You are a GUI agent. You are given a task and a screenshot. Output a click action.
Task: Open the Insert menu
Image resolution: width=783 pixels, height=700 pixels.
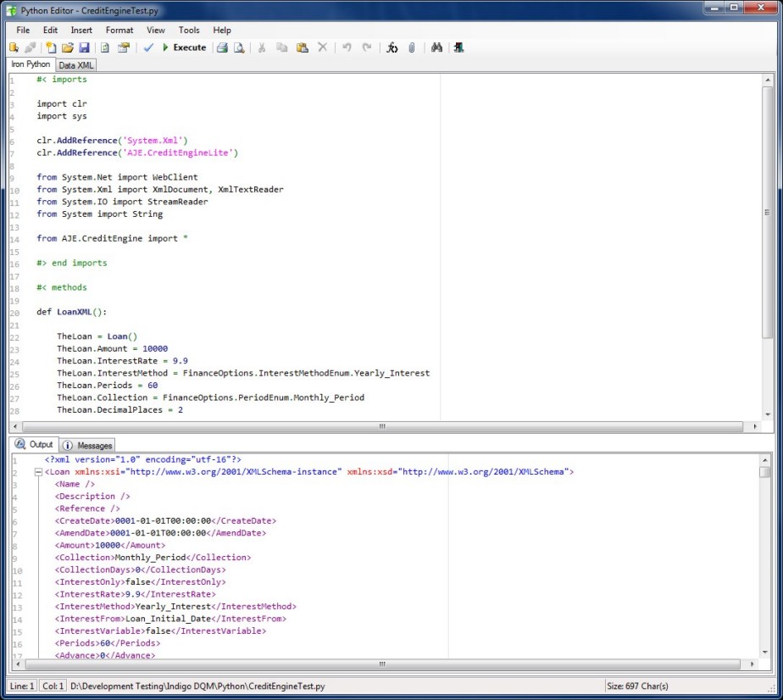pyautogui.click(x=81, y=31)
